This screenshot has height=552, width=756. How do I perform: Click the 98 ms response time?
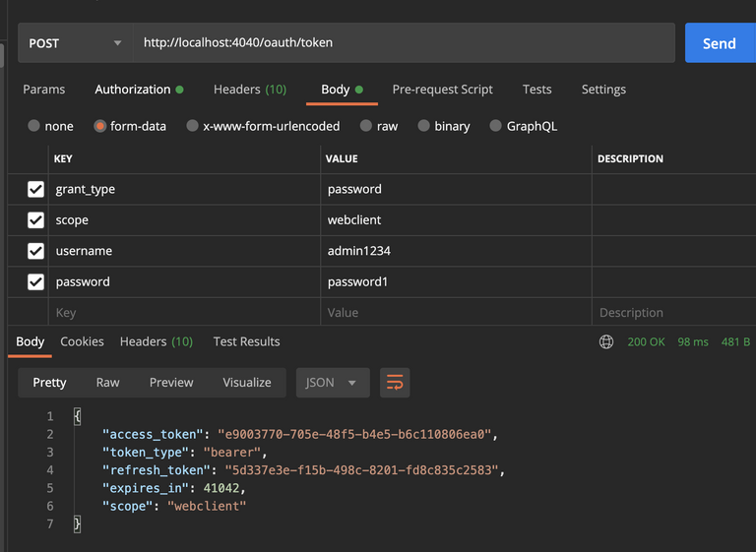point(693,341)
